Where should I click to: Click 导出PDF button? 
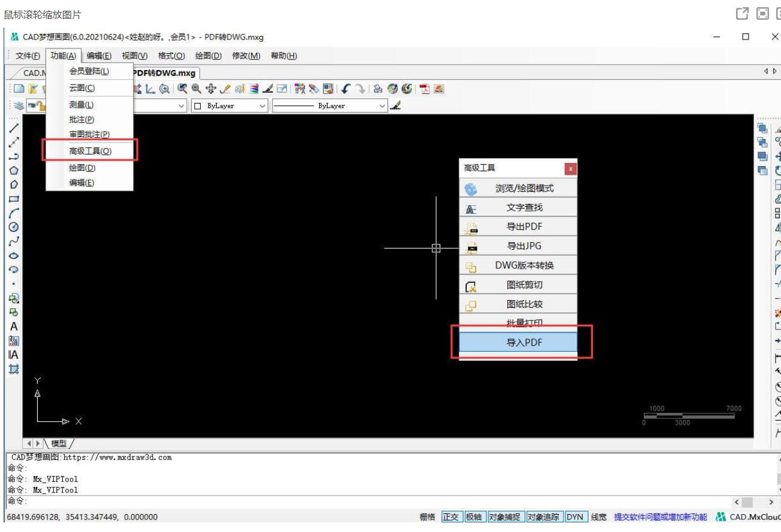point(518,227)
